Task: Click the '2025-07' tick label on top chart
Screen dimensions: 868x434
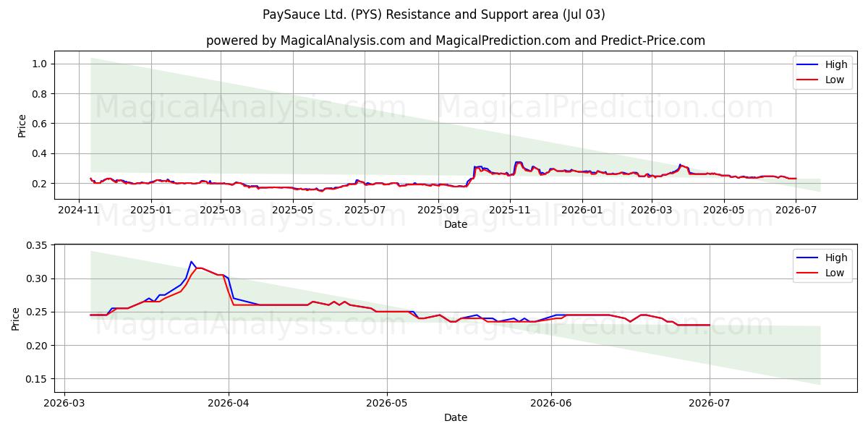Action: 364,210
